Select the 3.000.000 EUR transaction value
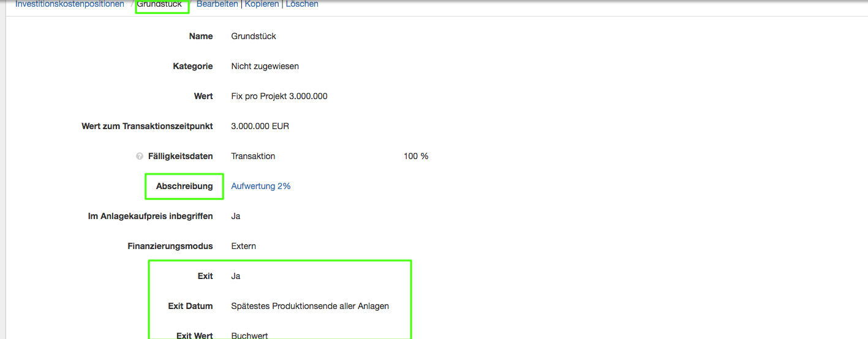Viewport: 868px width, 339px height. pyautogui.click(x=260, y=126)
